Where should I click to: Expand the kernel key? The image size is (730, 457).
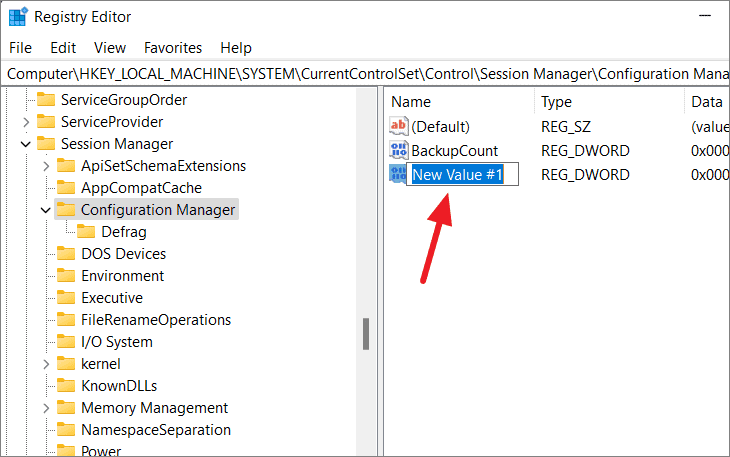[46, 364]
